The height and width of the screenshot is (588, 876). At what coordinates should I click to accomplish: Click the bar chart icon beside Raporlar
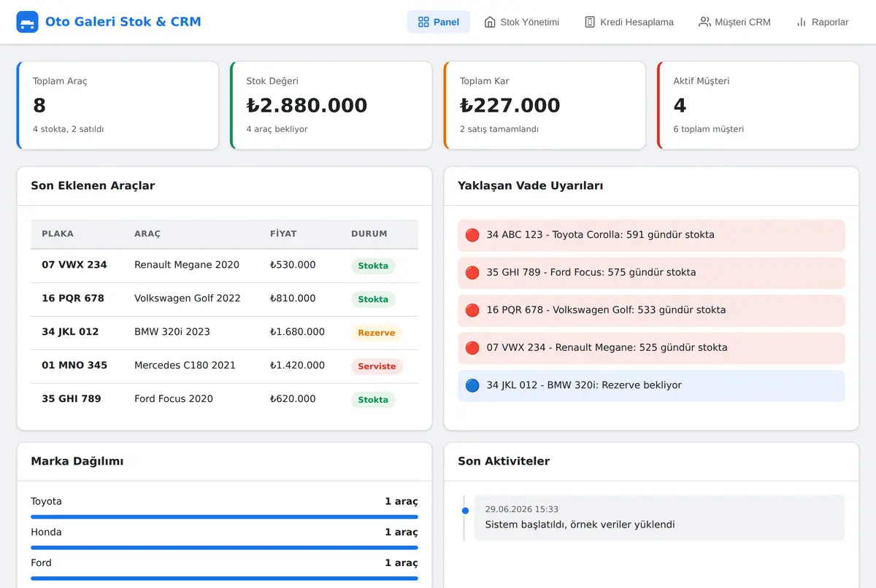(802, 22)
